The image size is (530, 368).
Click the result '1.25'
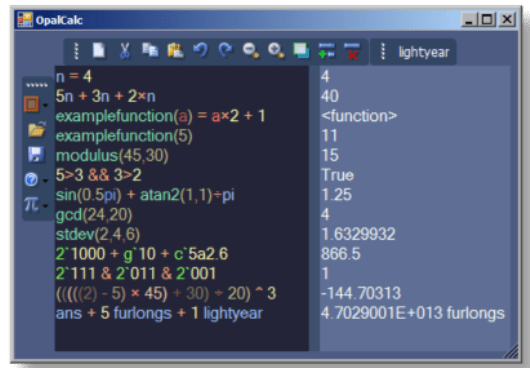(x=337, y=195)
